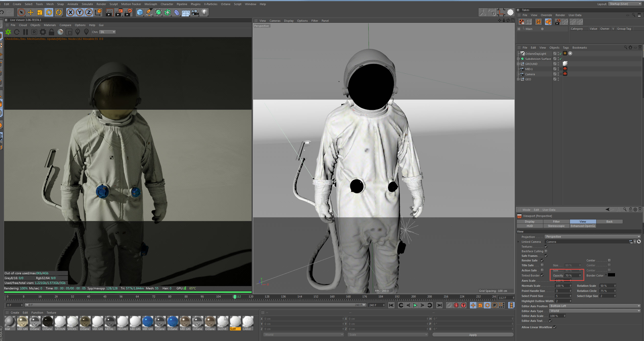Select the Move tool in top toolbar

click(x=31, y=12)
